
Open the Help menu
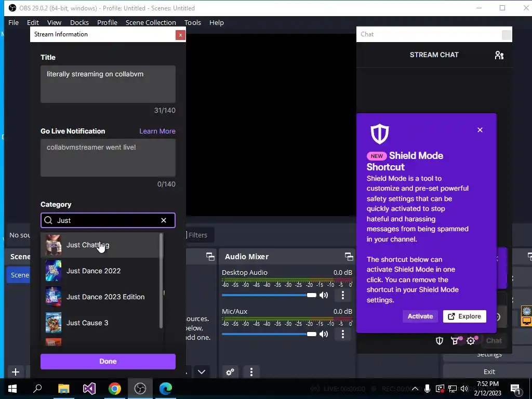pos(217,22)
